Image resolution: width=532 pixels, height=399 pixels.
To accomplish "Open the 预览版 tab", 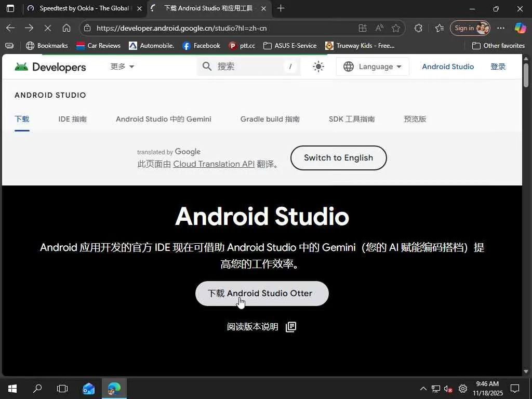I will click(x=415, y=119).
